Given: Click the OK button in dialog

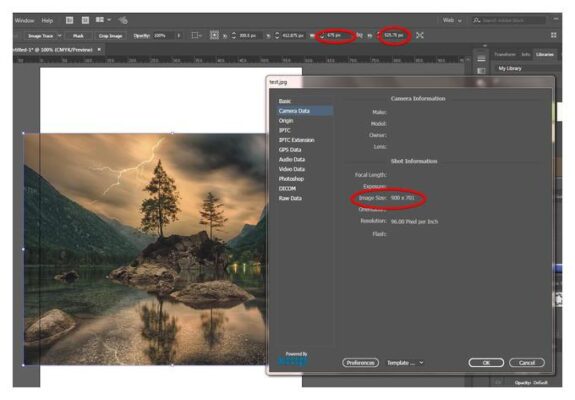Looking at the screenshot, I should click(x=486, y=363).
